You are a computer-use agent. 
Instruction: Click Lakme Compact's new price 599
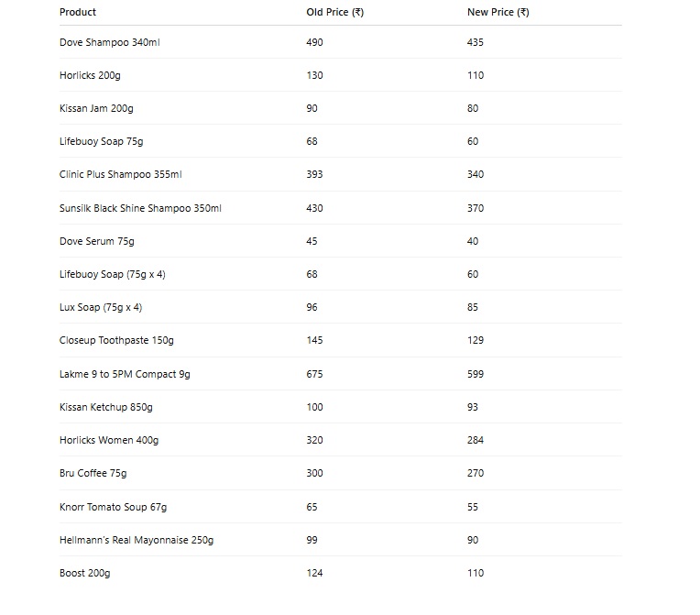click(x=476, y=374)
